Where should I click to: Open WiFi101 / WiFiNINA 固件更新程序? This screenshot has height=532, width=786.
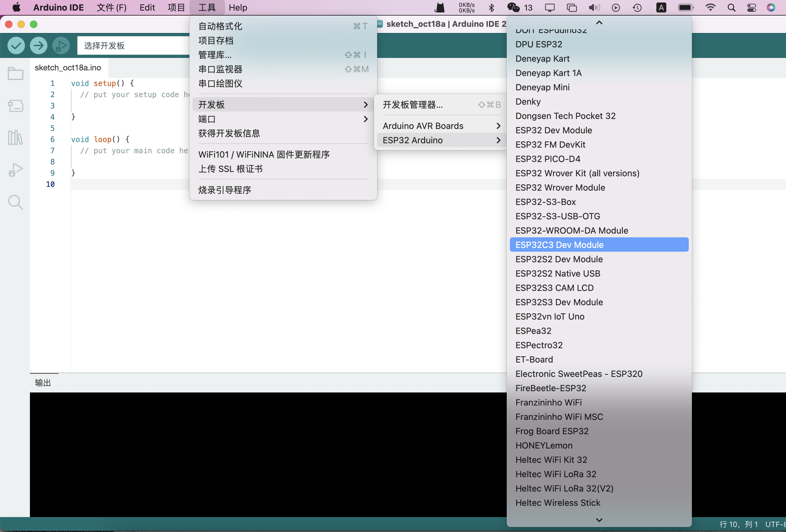[283, 154]
